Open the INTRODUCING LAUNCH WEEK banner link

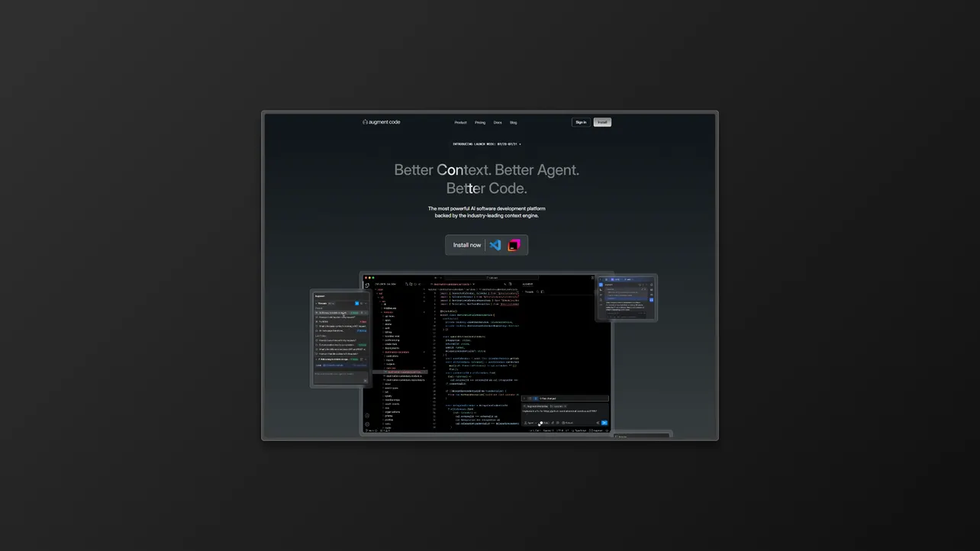point(486,143)
